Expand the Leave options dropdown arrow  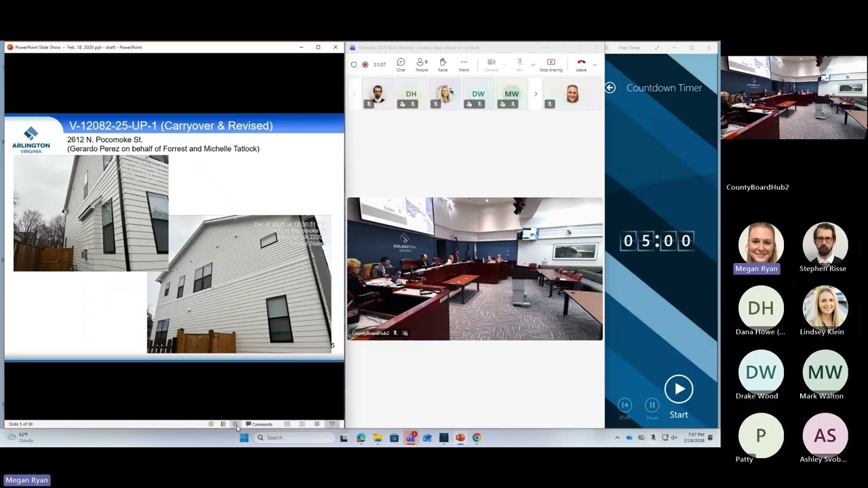[x=595, y=65]
